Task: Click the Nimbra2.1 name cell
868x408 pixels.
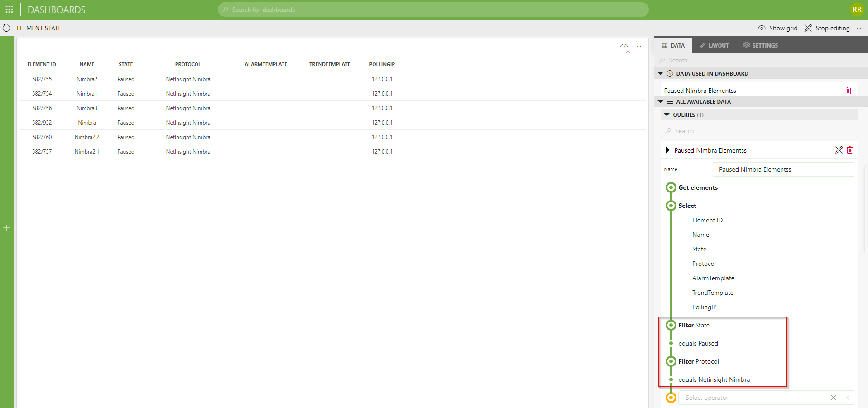Action: coord(87,151)
